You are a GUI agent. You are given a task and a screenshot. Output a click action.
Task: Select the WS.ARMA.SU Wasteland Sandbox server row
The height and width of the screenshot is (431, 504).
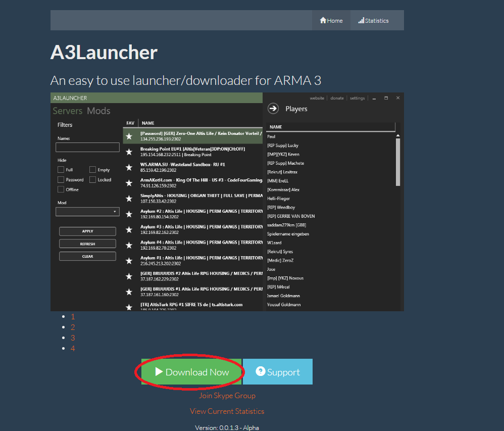[x=193, y=168]
